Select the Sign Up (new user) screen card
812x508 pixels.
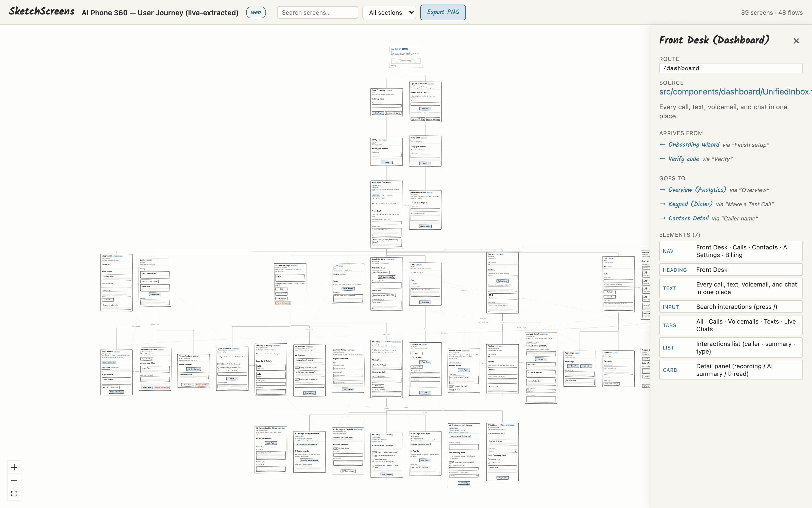425,102
